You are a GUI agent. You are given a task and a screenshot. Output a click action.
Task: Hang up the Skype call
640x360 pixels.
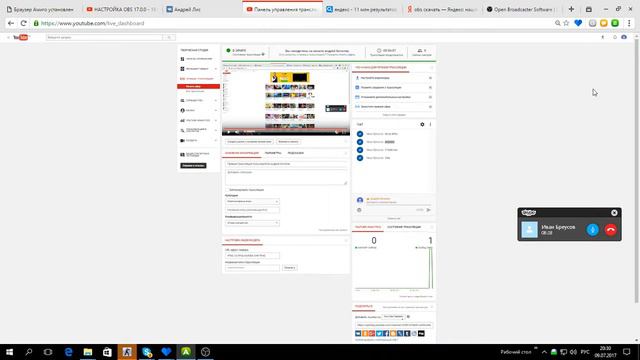611,229
